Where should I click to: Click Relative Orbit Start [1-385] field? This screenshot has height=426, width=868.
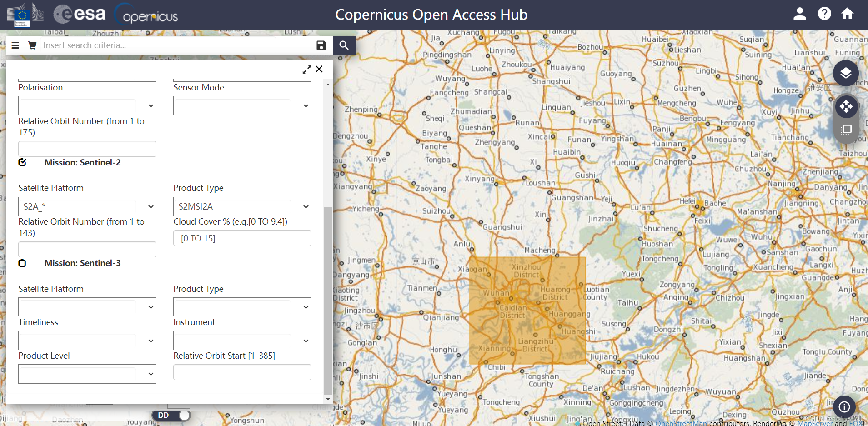coord(242,372)
